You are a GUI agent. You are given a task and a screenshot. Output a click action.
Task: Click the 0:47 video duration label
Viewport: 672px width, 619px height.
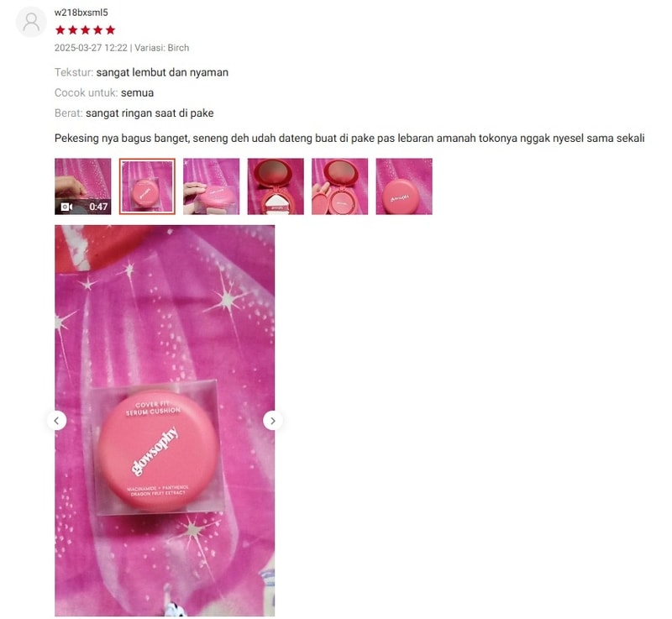coord(98,207)
